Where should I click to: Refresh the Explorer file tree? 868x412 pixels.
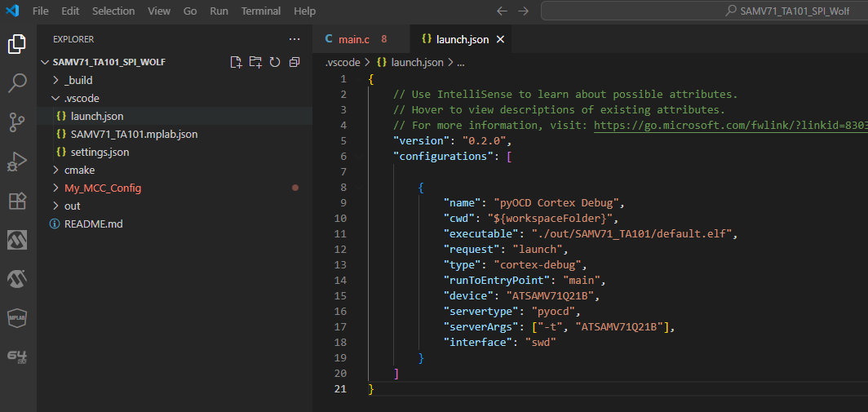coord(275,62)
